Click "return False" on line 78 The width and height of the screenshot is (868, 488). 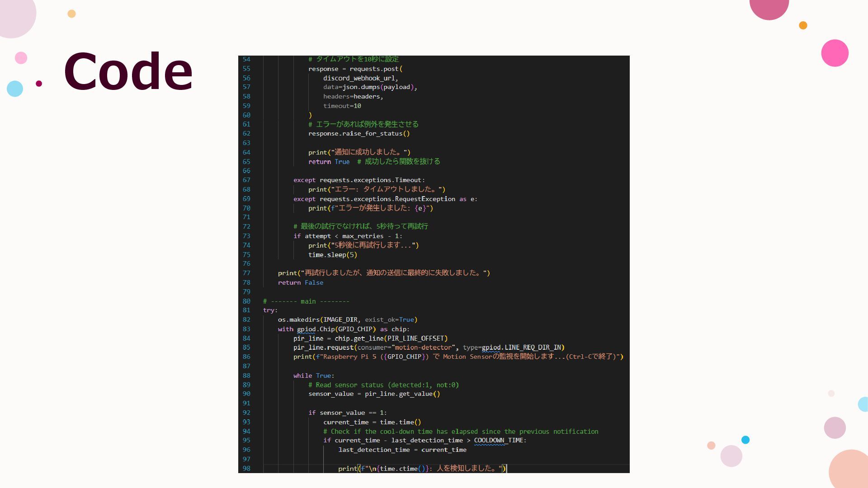[x=300, y=282]
